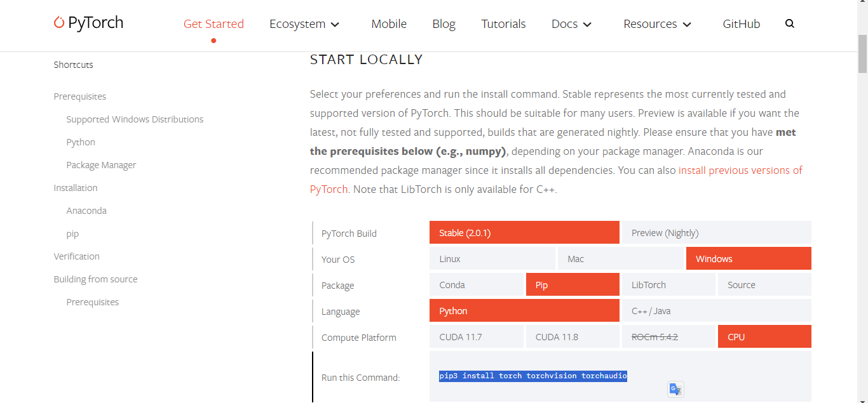Select ROCm 5.4.2 compute platform

coord(668,336)
